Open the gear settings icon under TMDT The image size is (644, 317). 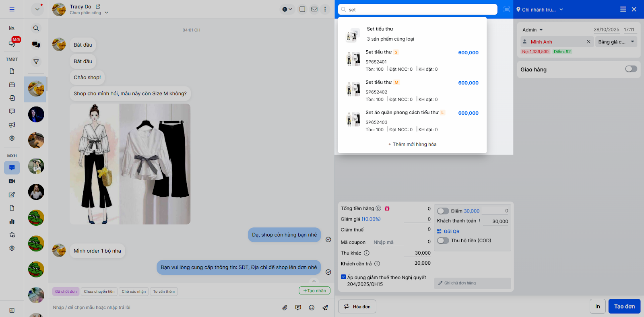(x=12, y=138)
